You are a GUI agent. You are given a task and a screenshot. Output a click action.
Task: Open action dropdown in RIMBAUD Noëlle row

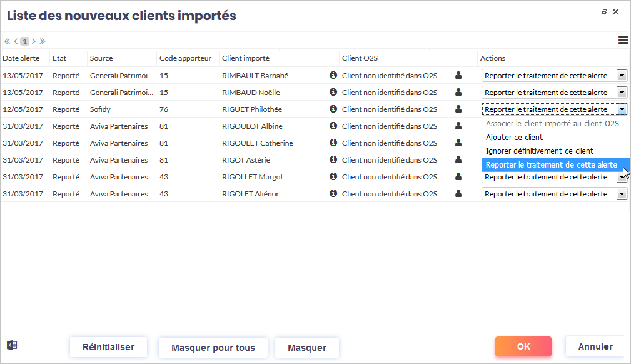click(x=622, y=93)
